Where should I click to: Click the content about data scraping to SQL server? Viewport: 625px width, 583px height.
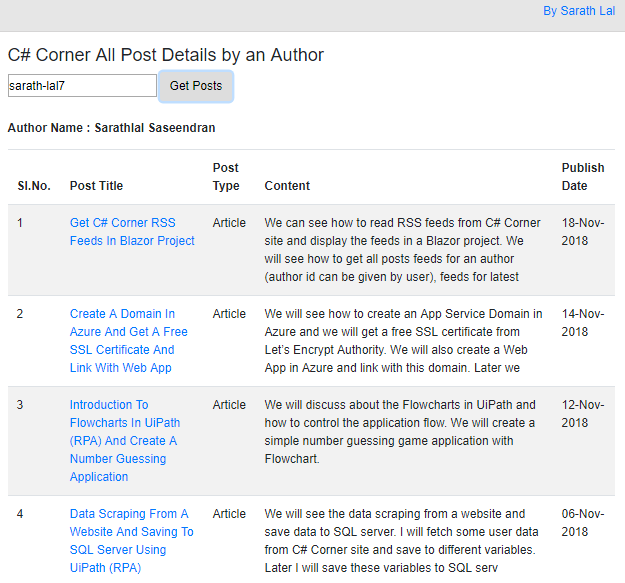pos(401,541)
